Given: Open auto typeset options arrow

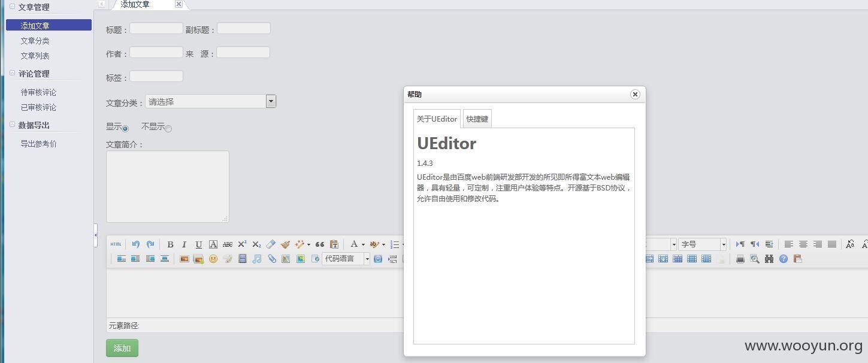Looking at the screenshot, I should [x=309, y=244].
